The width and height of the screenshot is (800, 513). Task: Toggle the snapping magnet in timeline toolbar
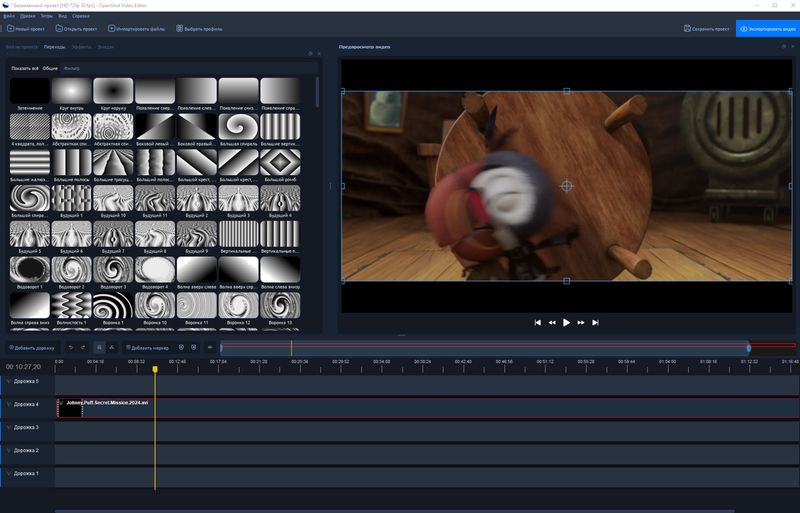99,347
